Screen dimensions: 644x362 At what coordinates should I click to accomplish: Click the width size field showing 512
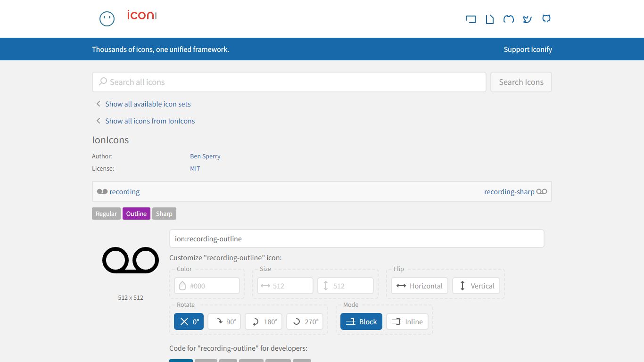[x=285, y=286]
